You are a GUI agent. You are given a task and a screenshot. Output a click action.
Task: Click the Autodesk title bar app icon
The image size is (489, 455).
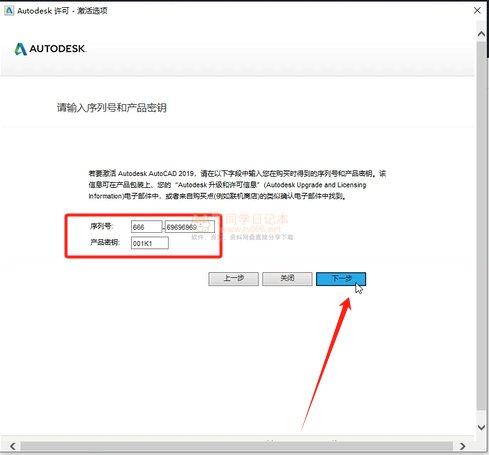(9, 10)
